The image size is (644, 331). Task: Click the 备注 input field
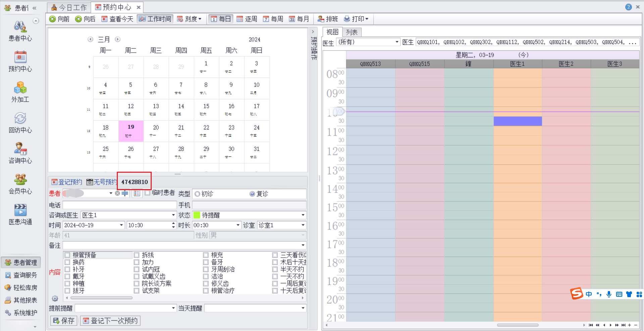pos(184,245)
